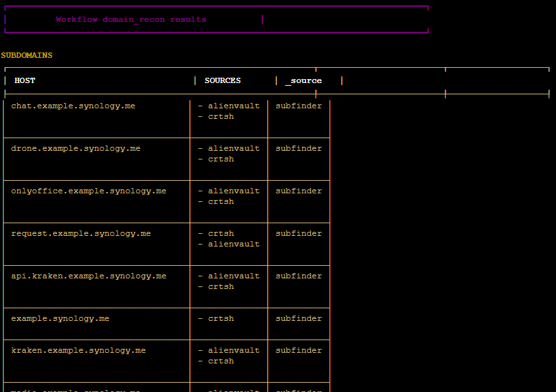Click the HOST column header
Viewport: 556px width, 392px height.
click(25, 80)
